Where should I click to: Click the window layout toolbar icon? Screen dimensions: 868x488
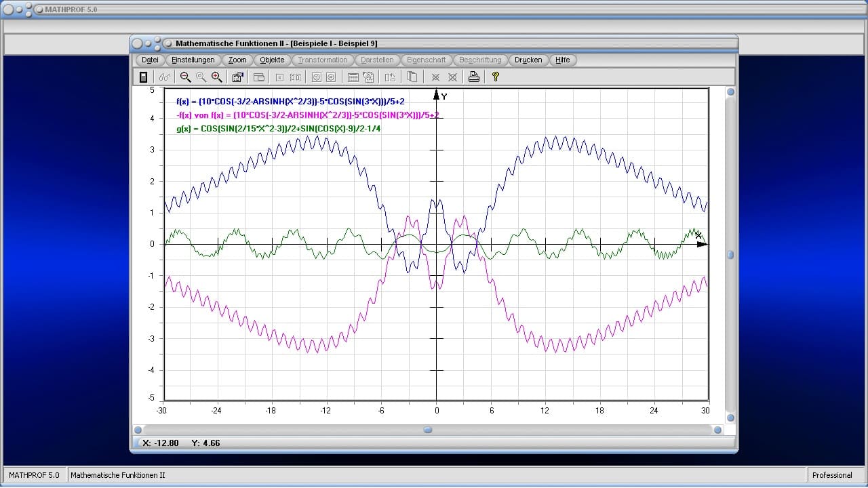pyautogui.click(x=258, y=77)
